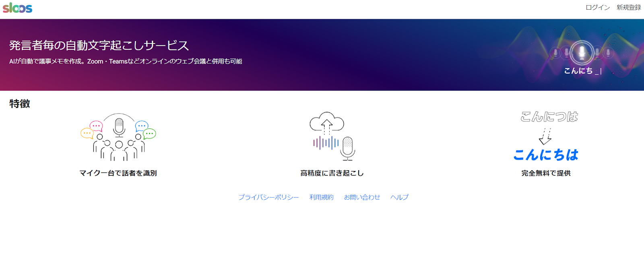
Task: Click the banner subtitle mentioning Zoom・Teams
Action: [x=126, y=62]
